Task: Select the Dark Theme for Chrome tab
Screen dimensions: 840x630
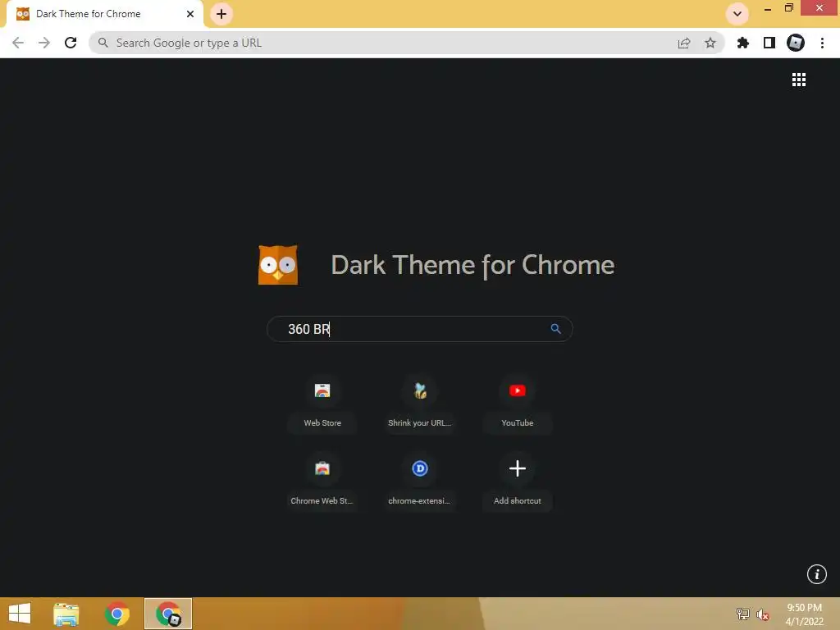Action: [104, 14]
